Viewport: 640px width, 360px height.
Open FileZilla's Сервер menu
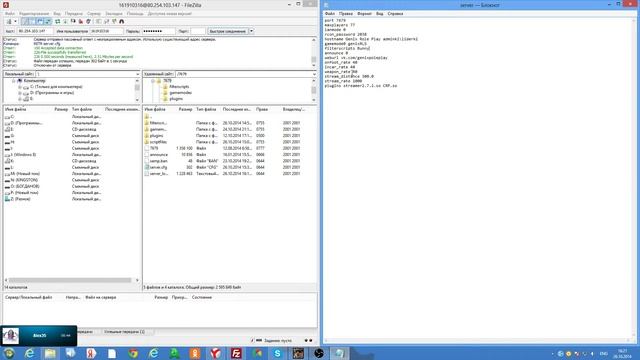point(94,13)
